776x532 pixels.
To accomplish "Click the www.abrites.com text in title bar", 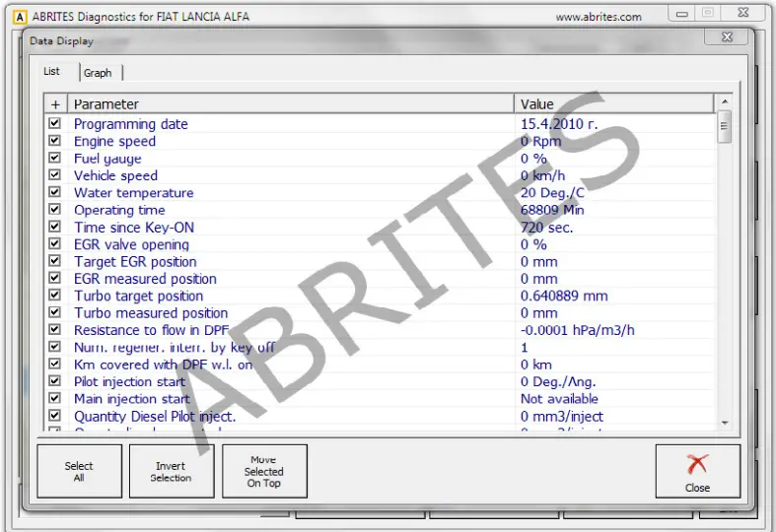I will pos(599,17).
